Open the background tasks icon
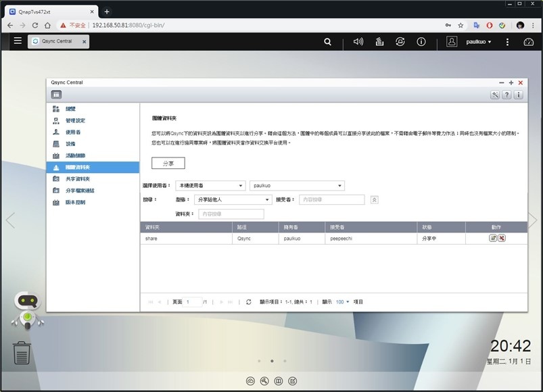The image size is (543, 392). pos(379,42)
